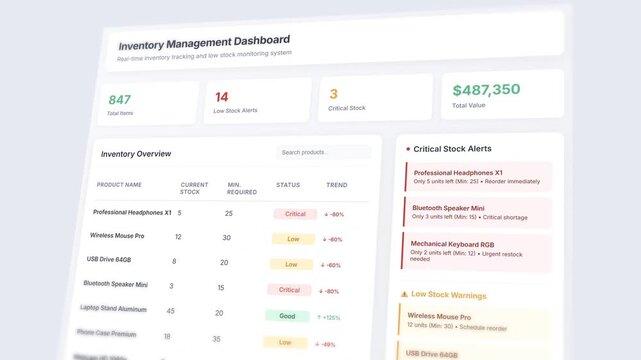Open the 14 Low Stock Alerts card
Screen dimensions: 641x360
coord(258,101)
